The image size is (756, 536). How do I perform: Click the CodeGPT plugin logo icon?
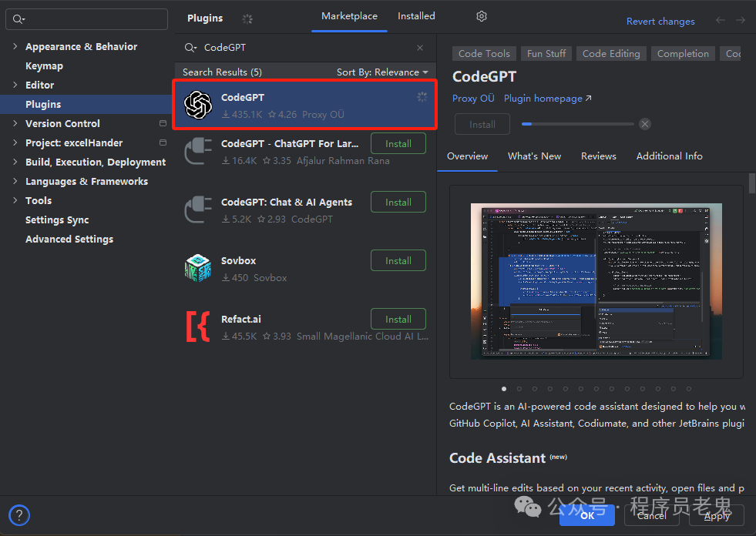click(198, 105)
